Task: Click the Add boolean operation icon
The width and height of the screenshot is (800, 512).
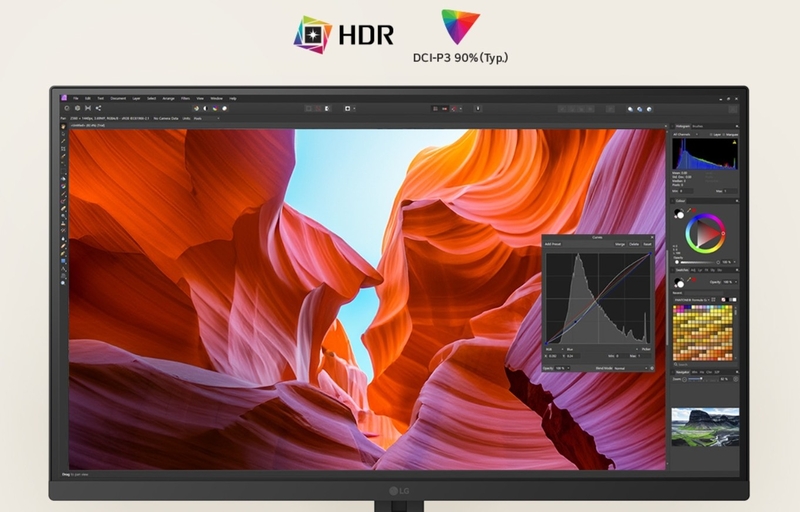Action: [630, 109]
